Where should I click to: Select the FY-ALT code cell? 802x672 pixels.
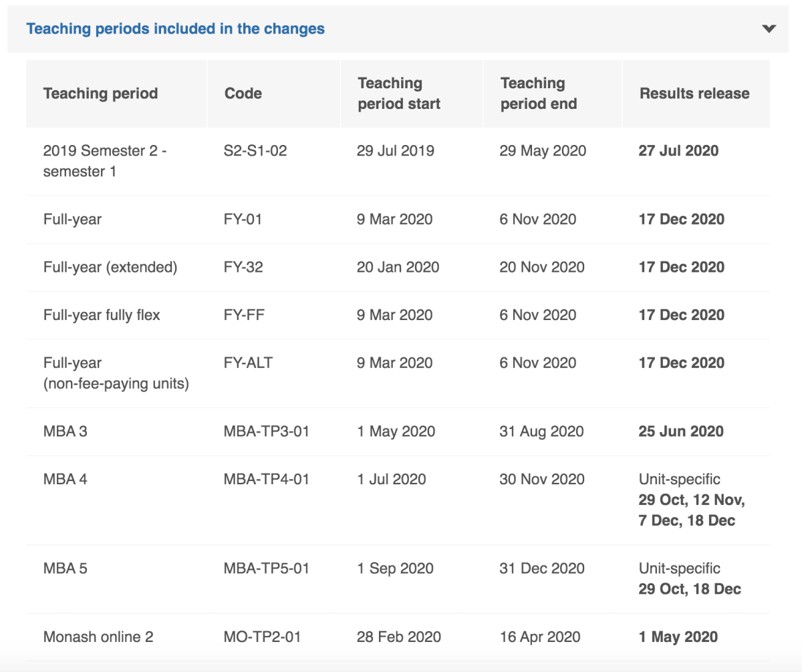click(248, 363)
